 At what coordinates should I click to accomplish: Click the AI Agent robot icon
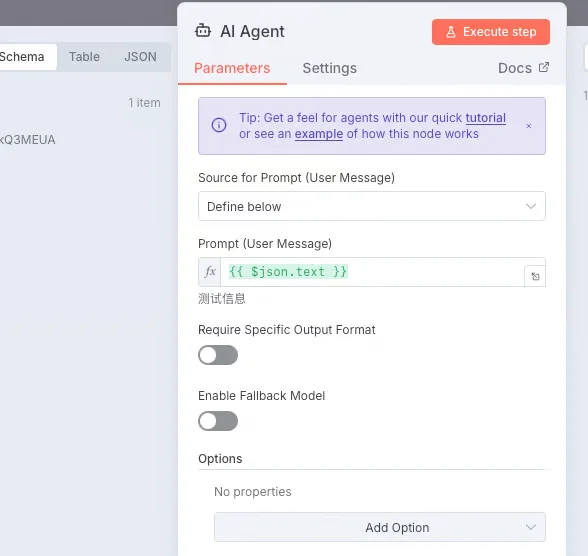[x=203, y=31]
